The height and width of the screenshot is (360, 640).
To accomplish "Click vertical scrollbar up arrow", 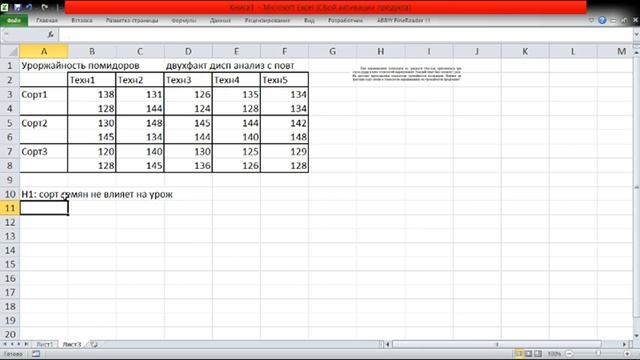I will click(x=636, y=53).
